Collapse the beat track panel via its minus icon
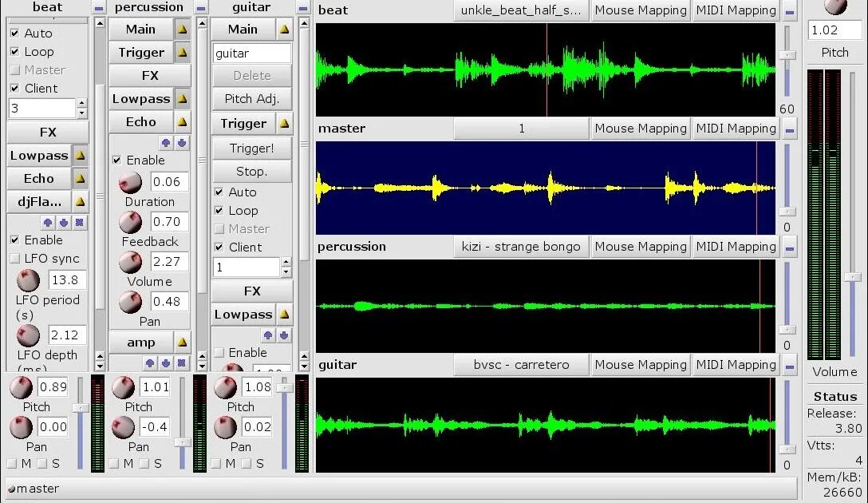The width and height of the screenshot is (868, 503). pyautogui.click(x=99, y=8)
